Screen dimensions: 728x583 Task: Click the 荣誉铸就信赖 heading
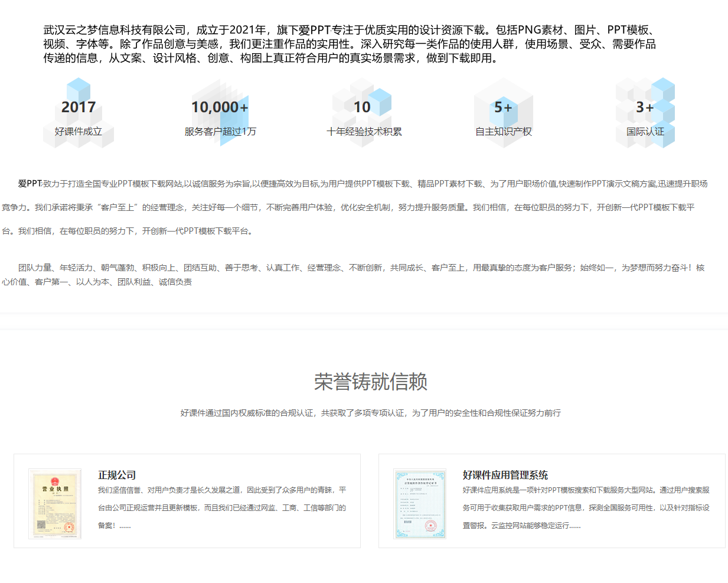pos(371,382)
